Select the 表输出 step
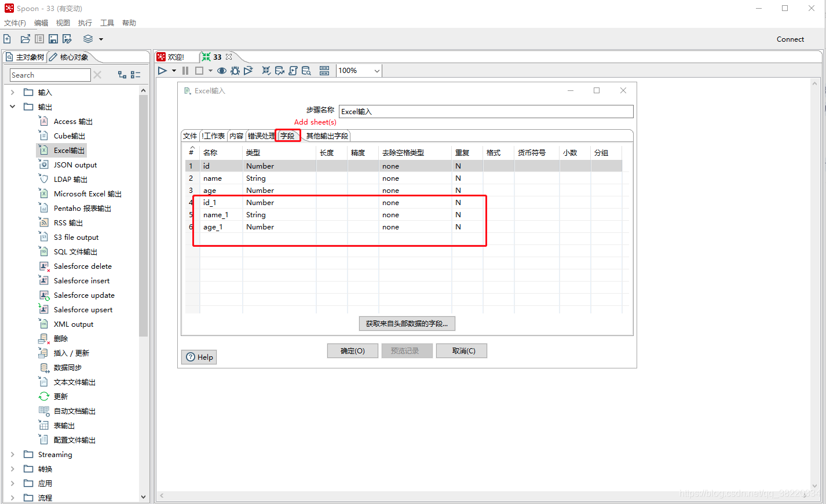Viewport: 826px width, 504px height. (x=64, y=425)
